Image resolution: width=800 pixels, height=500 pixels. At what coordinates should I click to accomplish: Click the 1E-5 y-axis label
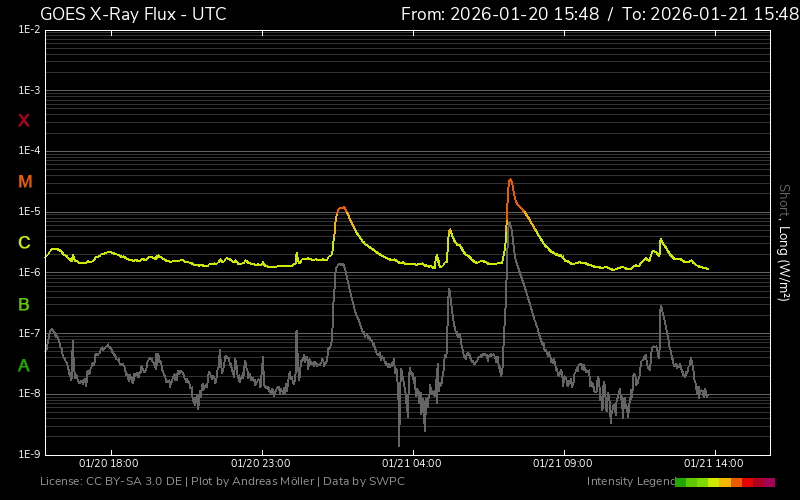[x=29, y=212]
